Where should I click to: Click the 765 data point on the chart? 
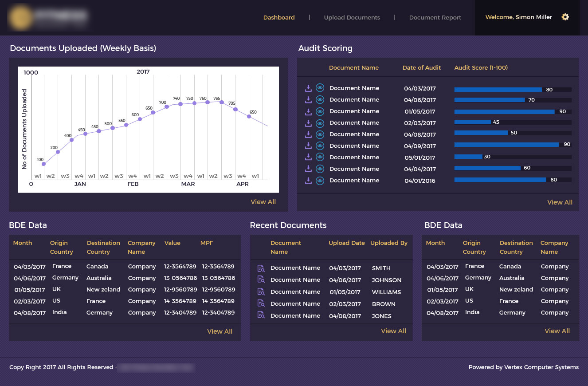pyautogui.click(x=221, y=102)
